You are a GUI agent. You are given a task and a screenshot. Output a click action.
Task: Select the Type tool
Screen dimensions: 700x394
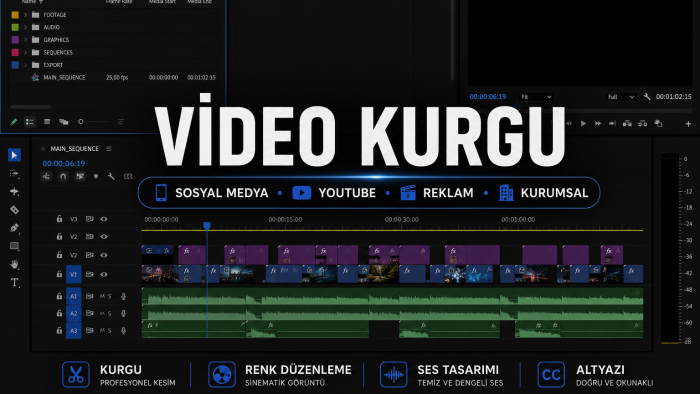tap(14, 282)
